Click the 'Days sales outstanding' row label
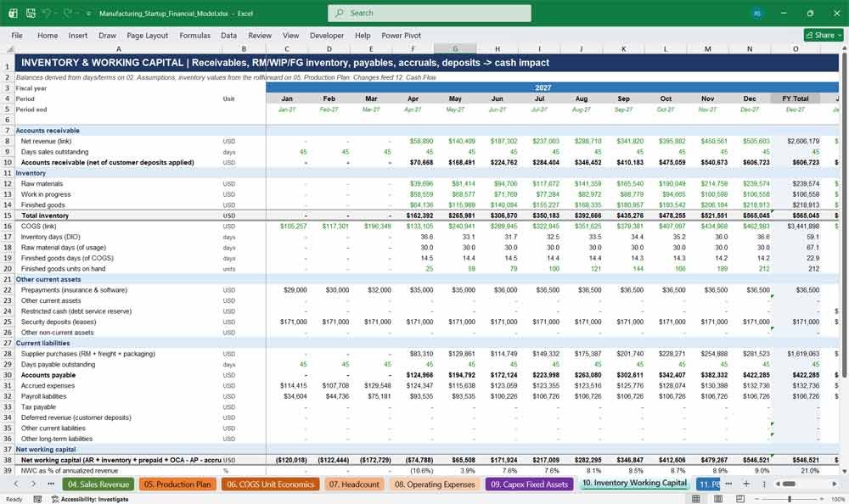The width and height of the screenshot is (849, 504). tap(54, 152)
